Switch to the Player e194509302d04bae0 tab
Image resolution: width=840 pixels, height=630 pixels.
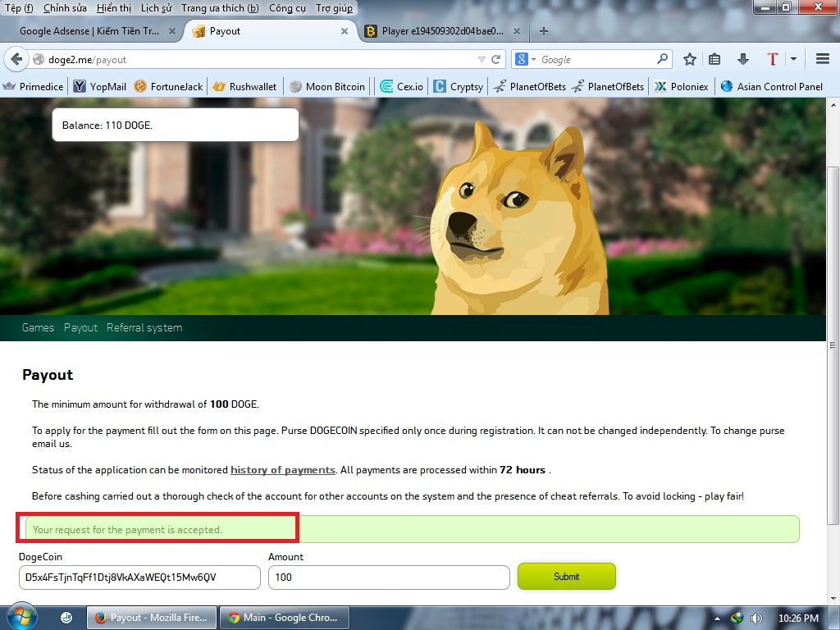pos(442,31)
